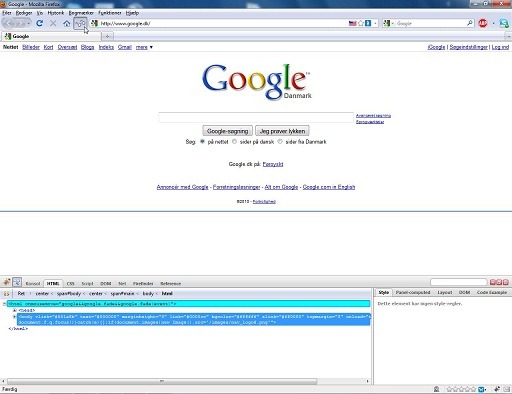Open the Firebug Konsol tab

(x=33, y=283)
